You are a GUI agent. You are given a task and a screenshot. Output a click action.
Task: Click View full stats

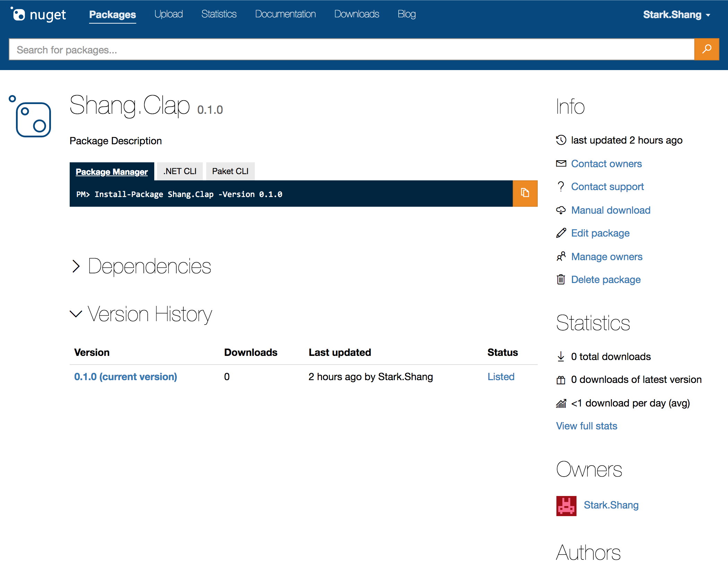(x=586, y=426)
